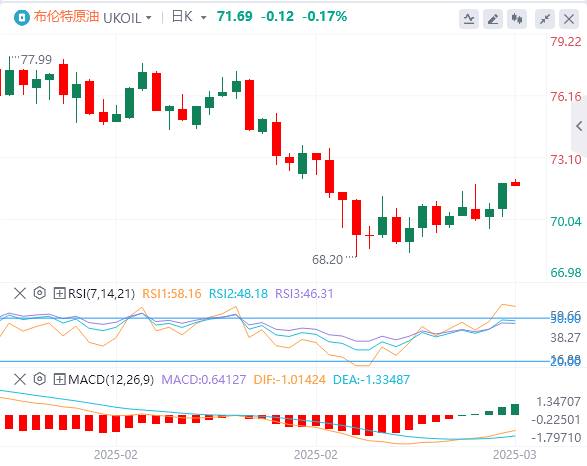This screenshot has height=466, width=587.
Task: Expand the MACD panel with plus icon
Action: [60, 380]
